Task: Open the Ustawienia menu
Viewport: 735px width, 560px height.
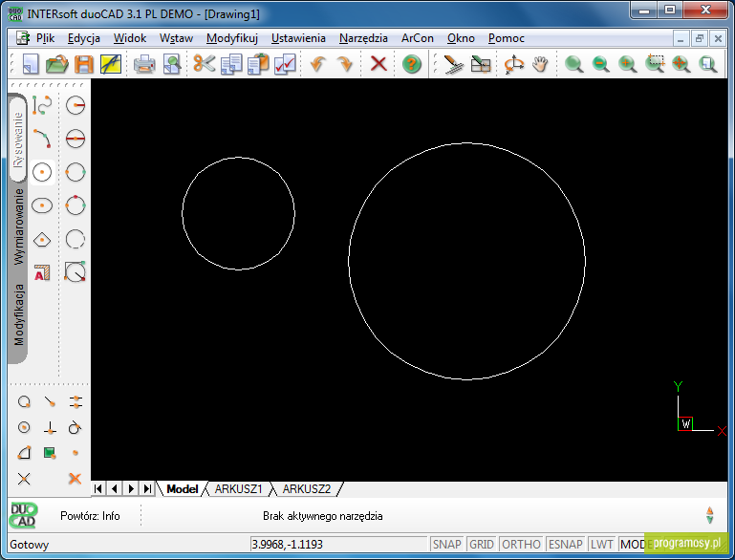Action: coord(298,38)
